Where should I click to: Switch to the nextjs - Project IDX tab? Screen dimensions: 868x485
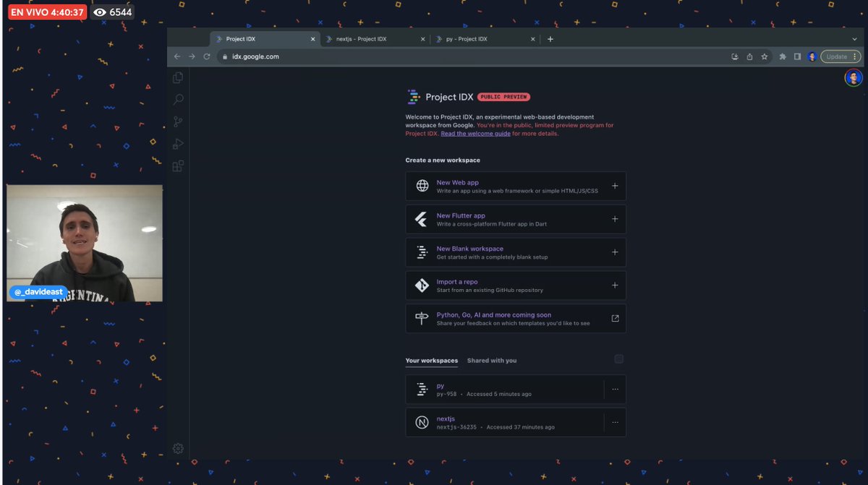tap(375, 39)
